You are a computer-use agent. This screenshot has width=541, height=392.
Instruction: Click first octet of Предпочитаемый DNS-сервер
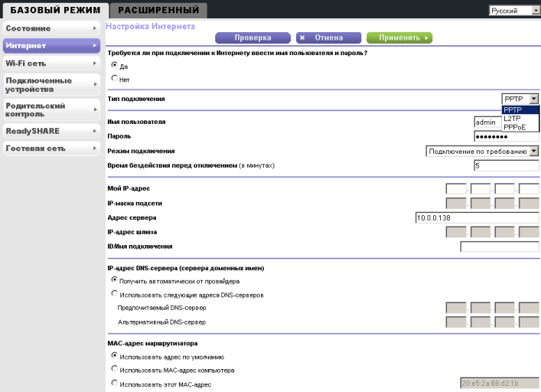[x=456, y=308]
